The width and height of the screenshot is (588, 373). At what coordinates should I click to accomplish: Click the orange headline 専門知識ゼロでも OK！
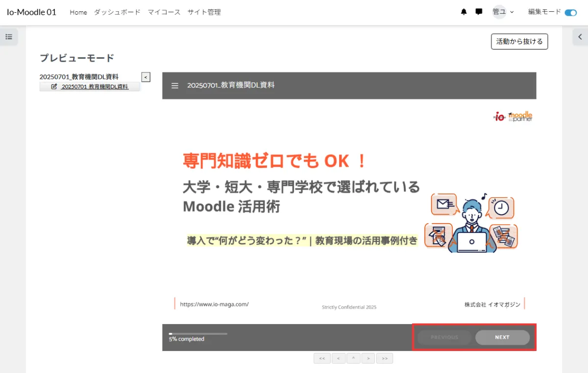[x=275, y=160]
